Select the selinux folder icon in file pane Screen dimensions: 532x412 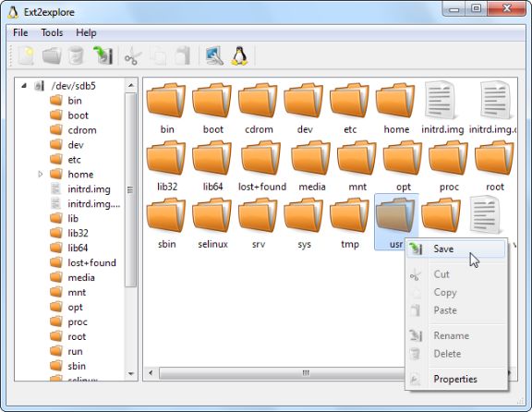click(x=212, y=215)
